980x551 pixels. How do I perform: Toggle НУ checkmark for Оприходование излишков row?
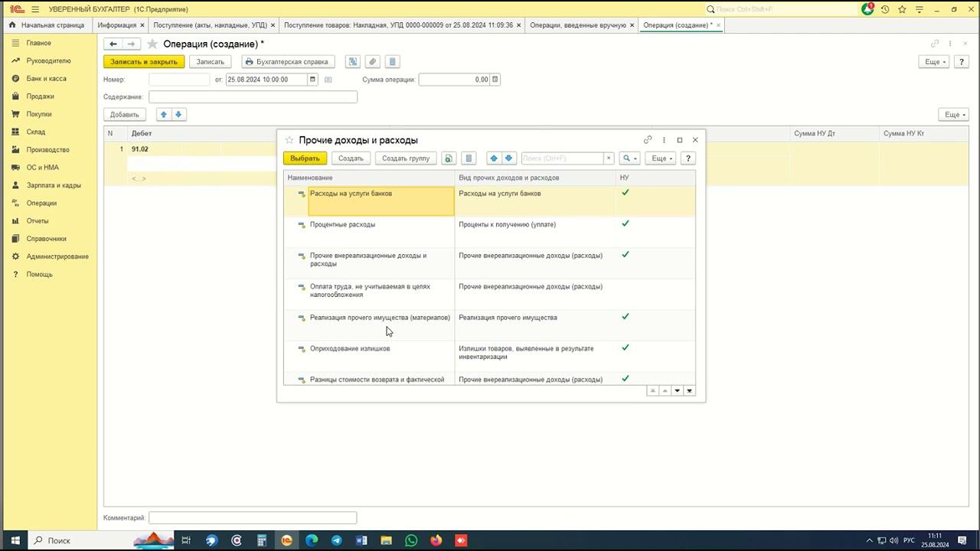[x=626, y=348]
